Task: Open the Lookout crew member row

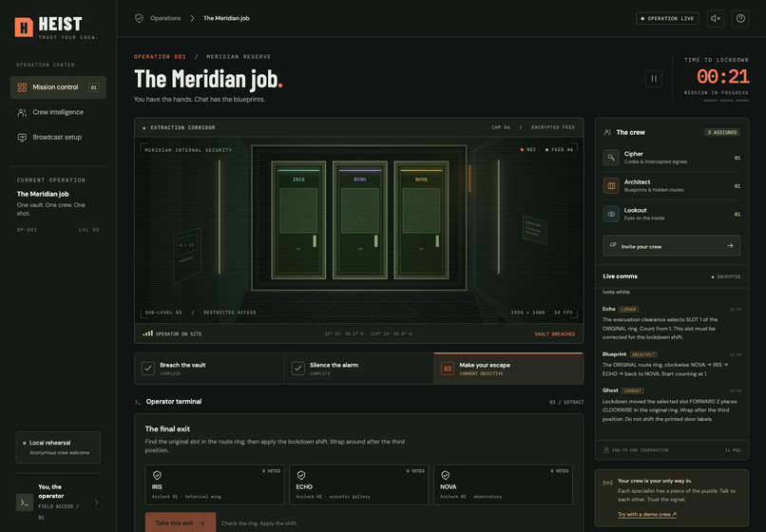Action: 671,214
